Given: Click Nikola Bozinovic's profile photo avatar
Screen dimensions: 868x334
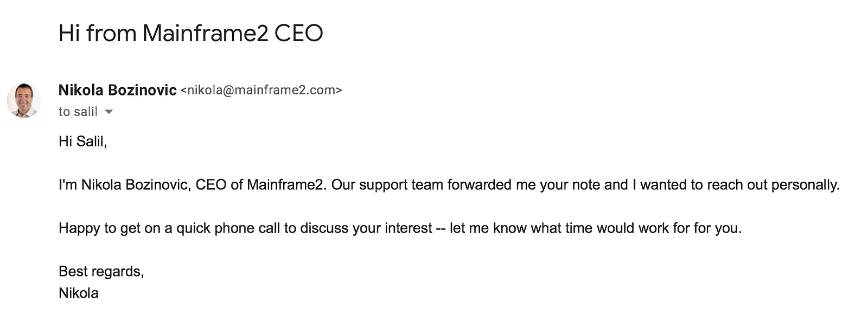Looking at the screenshot, I should coord(24,101).
